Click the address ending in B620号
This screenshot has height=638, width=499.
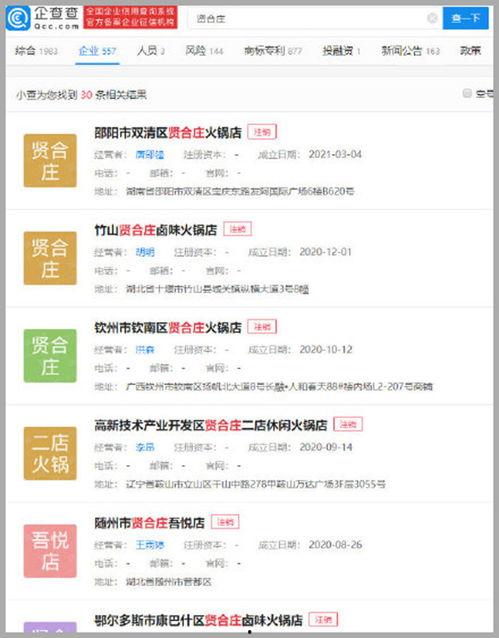(240, 191)
